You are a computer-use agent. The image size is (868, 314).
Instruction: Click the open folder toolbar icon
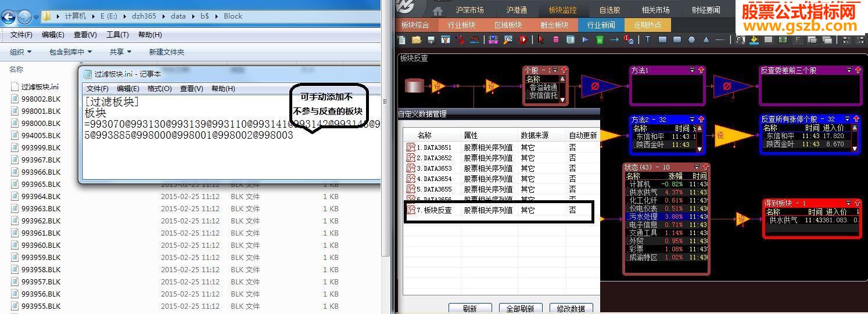click(x=417, y=39)
